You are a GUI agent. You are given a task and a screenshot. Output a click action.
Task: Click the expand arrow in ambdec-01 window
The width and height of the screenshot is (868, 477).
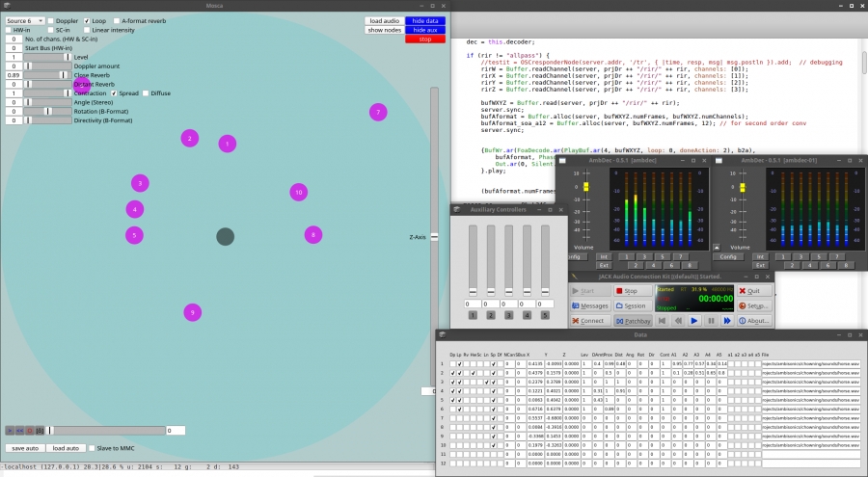[717, 248]
